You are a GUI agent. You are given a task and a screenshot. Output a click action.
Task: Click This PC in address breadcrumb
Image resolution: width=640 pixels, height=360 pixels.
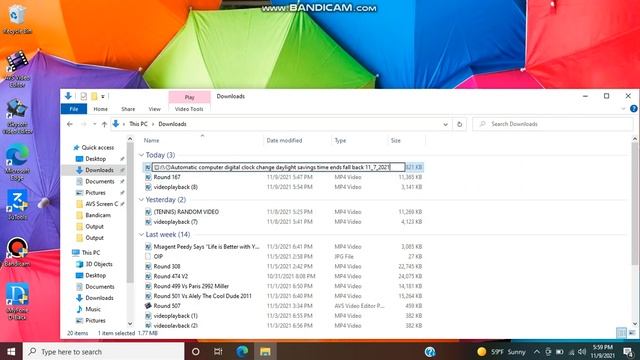pyautogui.click(x=138, y=124)
